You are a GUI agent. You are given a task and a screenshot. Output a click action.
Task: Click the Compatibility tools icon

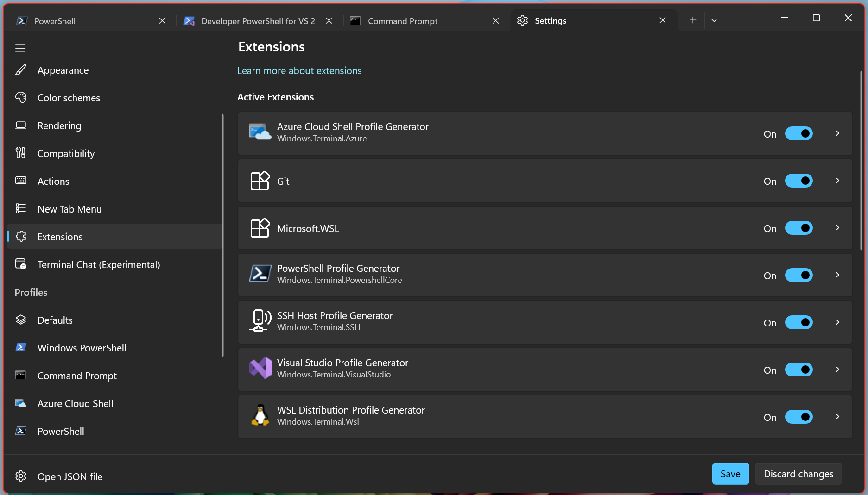21,153
